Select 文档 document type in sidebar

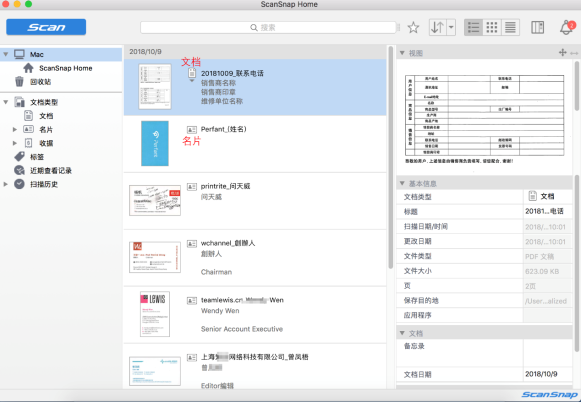(x=46, y=116)
